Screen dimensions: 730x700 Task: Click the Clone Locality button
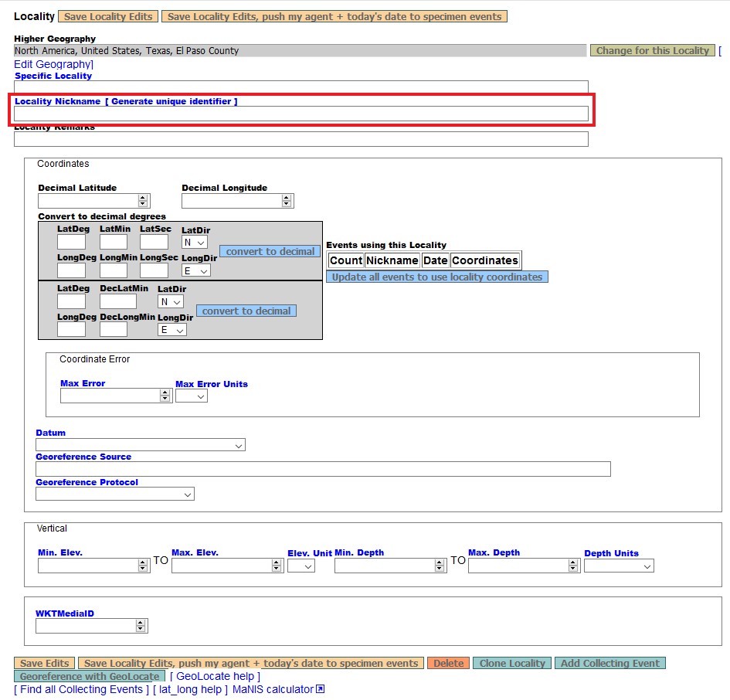point(512,663)
